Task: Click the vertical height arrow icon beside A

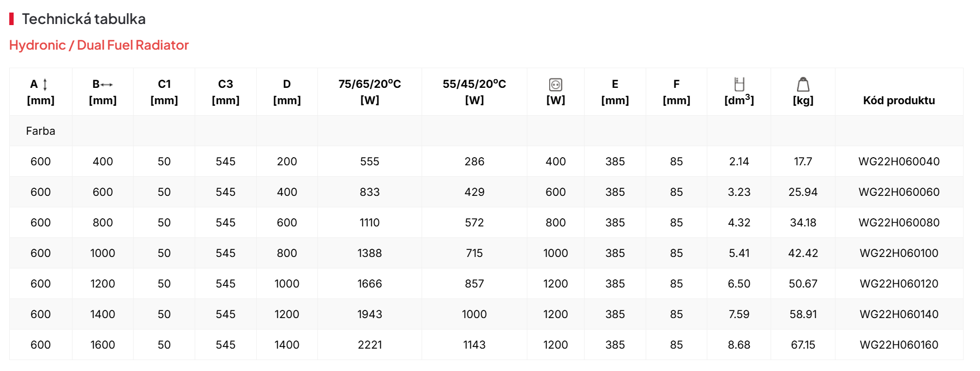Action: [45, 85]
